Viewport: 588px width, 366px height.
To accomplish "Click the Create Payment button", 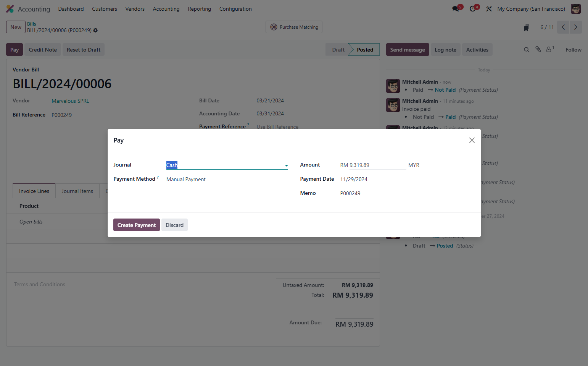I will 137,225.
